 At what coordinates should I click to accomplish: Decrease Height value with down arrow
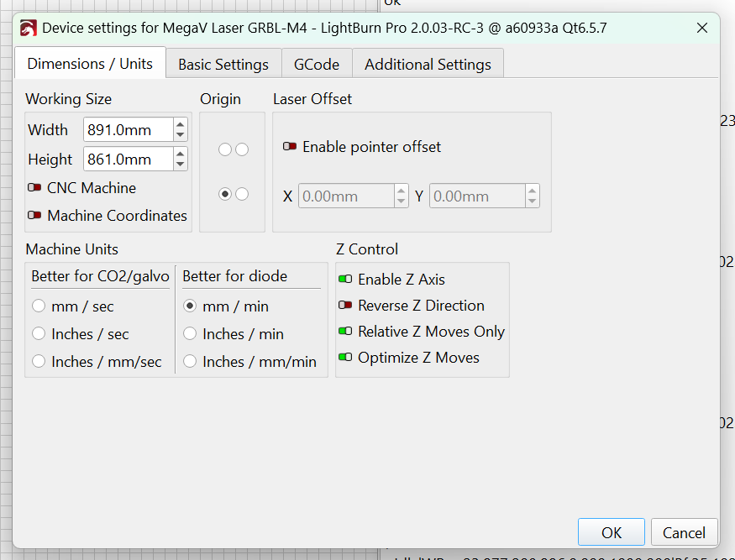pos(180,164)
